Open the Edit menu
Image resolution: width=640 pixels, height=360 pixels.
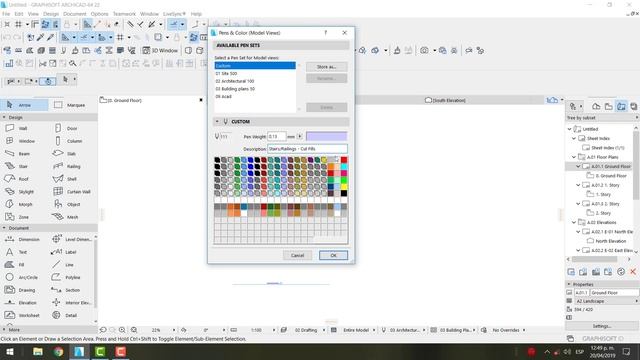(x=19, y=14)
